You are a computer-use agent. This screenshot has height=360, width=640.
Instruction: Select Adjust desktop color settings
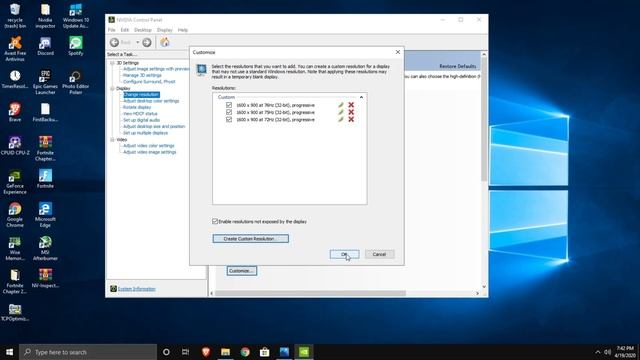[151, 101]
